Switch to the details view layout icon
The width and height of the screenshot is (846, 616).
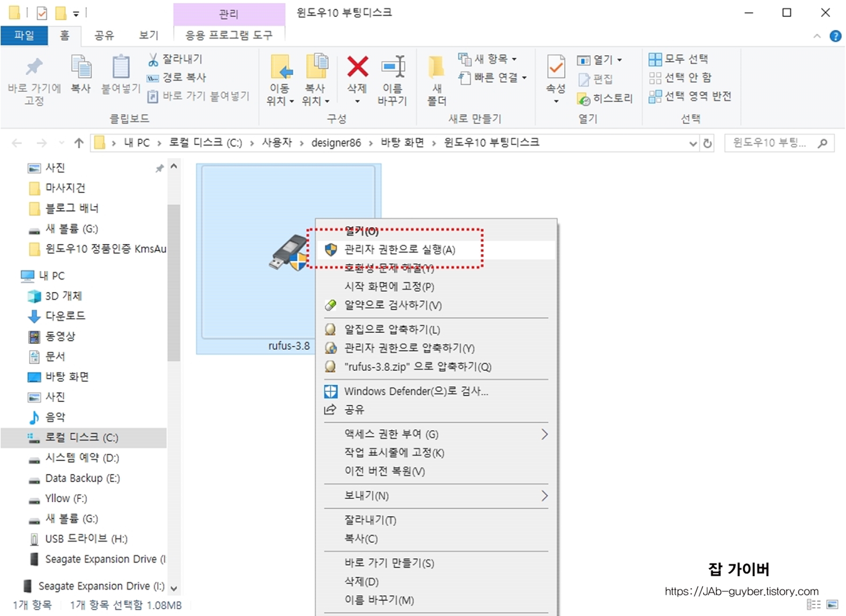pos(814,605)
